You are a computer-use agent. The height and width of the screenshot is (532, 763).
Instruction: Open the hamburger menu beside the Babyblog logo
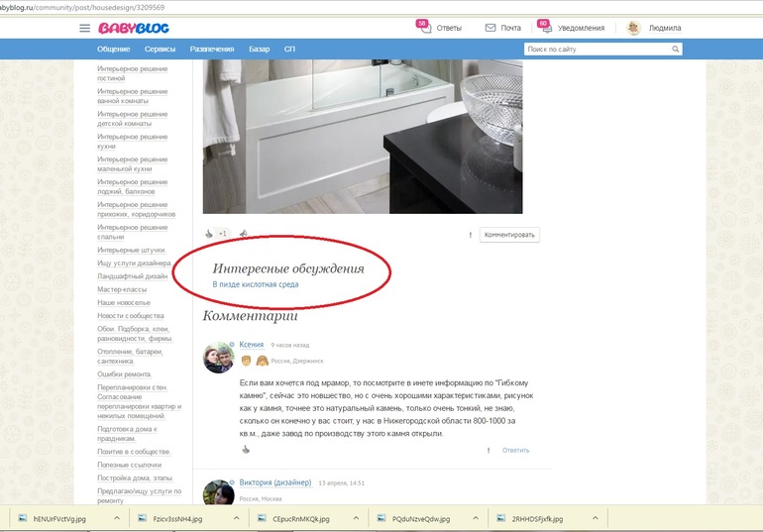tap(85, 28)
